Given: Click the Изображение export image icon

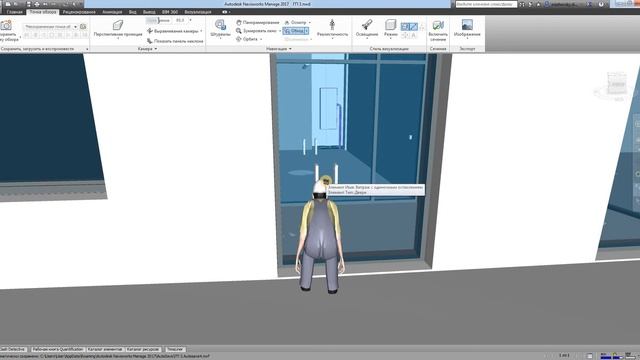Looking at the screenshot, I should 467,24.
